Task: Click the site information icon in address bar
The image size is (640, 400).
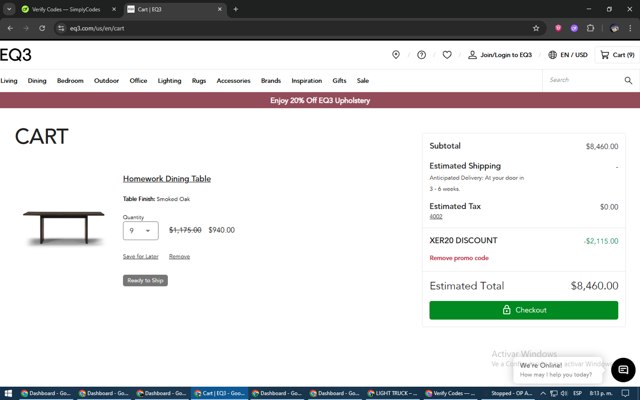Action: click(61, 28)
